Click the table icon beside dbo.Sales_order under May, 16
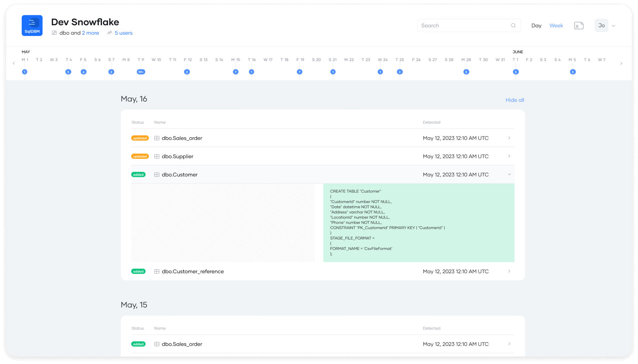This screenshot has width=638, height=364. (157, 138)
